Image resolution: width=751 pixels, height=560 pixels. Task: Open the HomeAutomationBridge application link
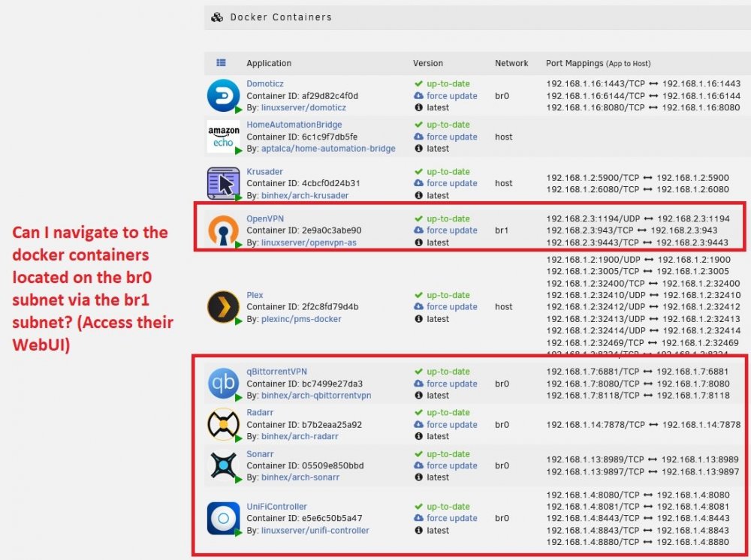[x=294, y=125]
